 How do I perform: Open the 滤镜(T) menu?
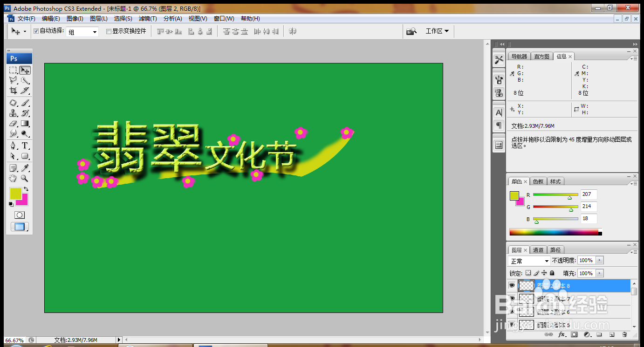click(x=148, y=19)
